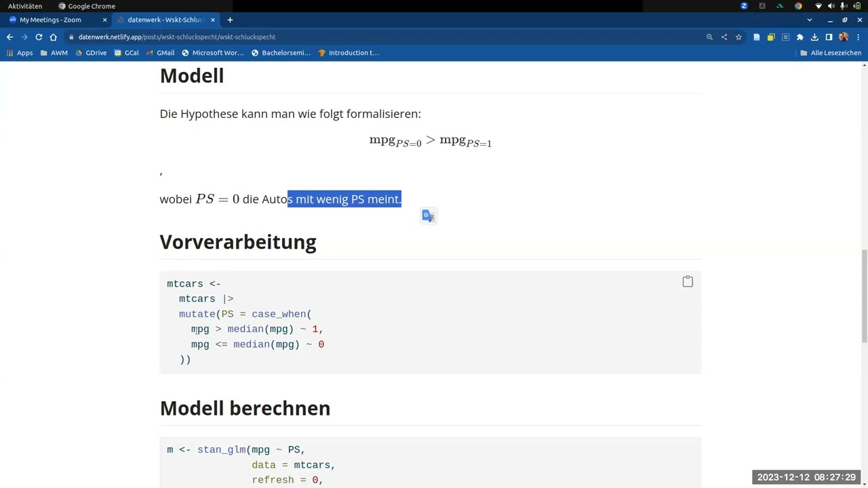View site info via the lock icon
This screenshot has height=488, width=868.
[71, 37]
